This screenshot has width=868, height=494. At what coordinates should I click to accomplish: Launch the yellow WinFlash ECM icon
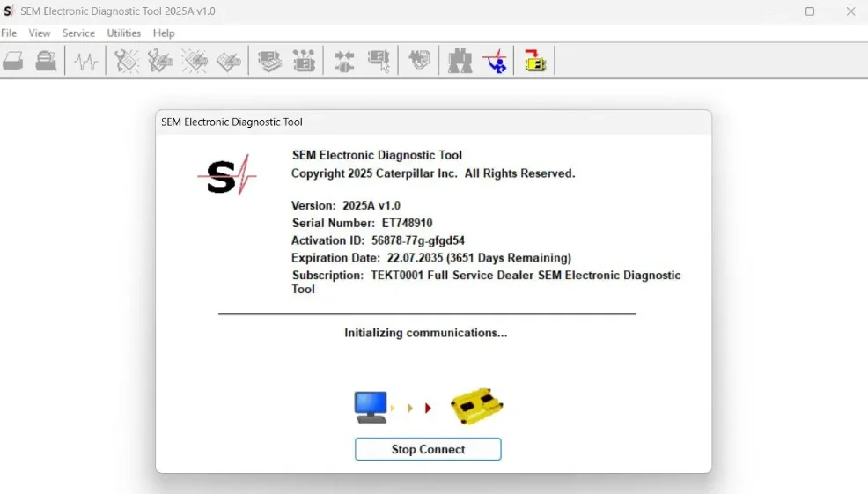534,61
